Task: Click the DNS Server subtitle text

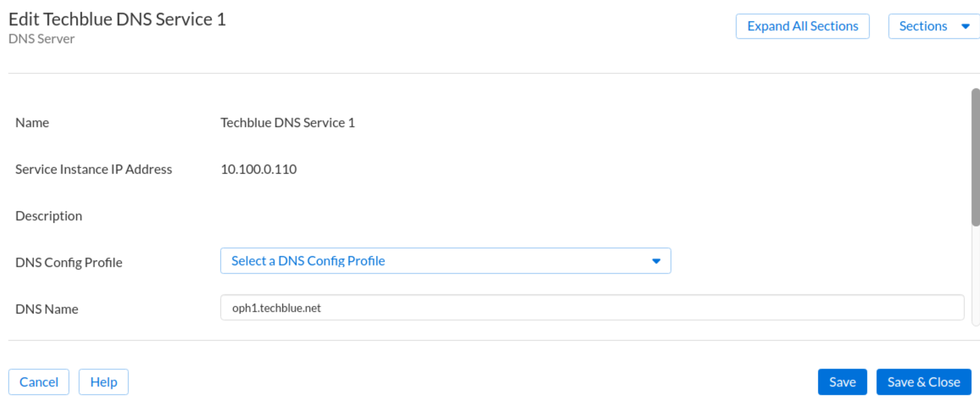Action: click(41, 39)
